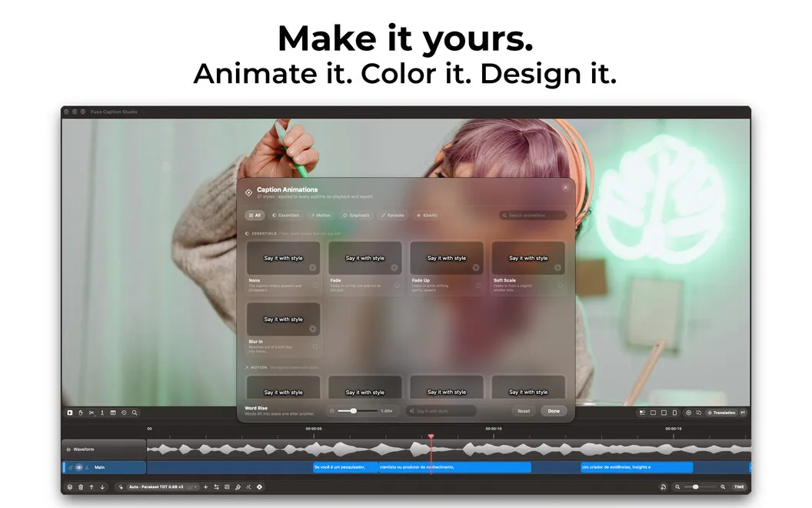This screenshot has height=508, width=812.
Task: Play the None animation preview
Action: pos(313,268)
